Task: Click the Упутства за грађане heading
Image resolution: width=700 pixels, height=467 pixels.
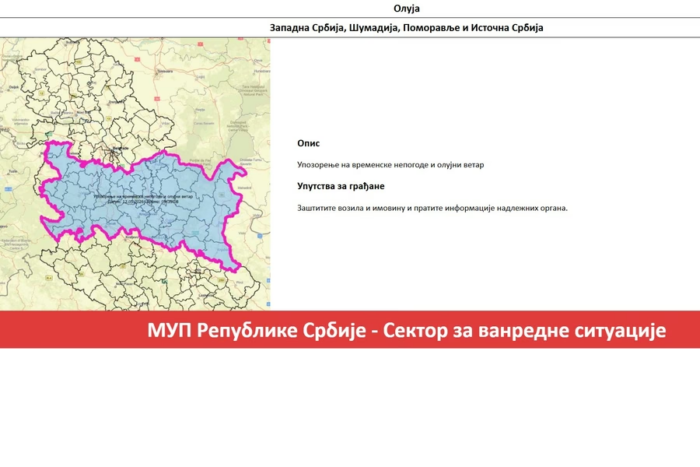Action: click(x=341, y=186)
